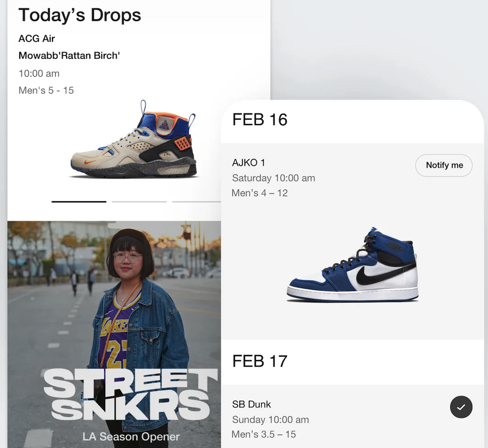
Task: Click the LA Season Opener caption
Action: point(131,437)
